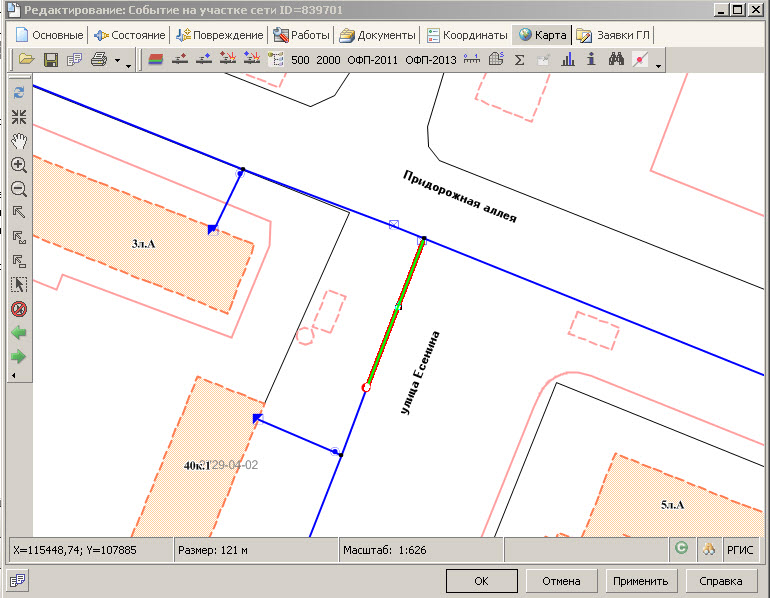The width and height of the screenshot is (770, 598).
Task: Open the Документы tab
Action: pyautogui.click(x=377, y=35)
